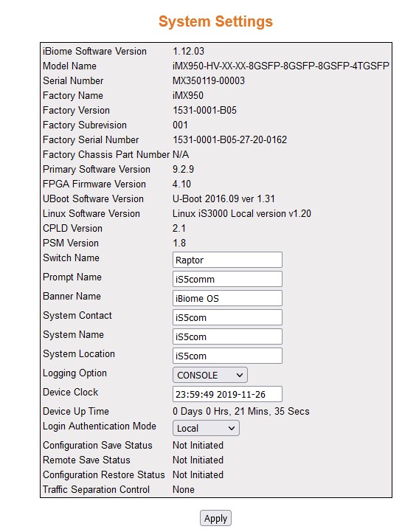Click the Linux iS3000 Local version text
402x532 pixels.
click(241, 214)
